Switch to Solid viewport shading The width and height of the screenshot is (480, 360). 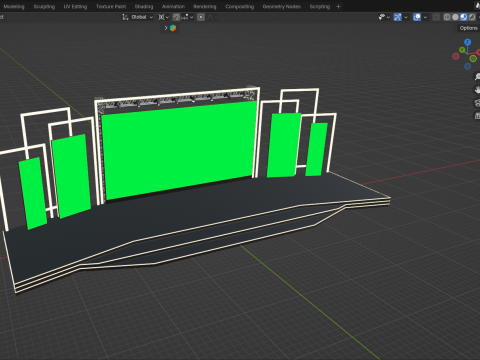click(x=455, y=17)
